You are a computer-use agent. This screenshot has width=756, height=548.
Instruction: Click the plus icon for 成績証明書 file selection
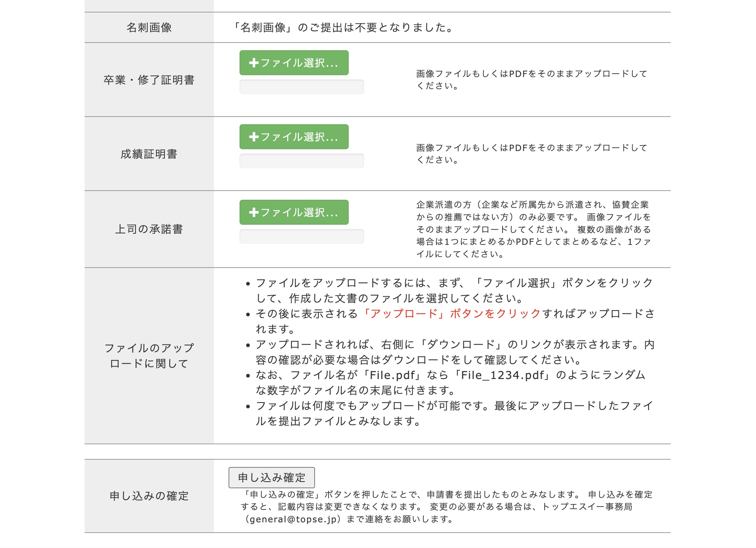point(254,137)
